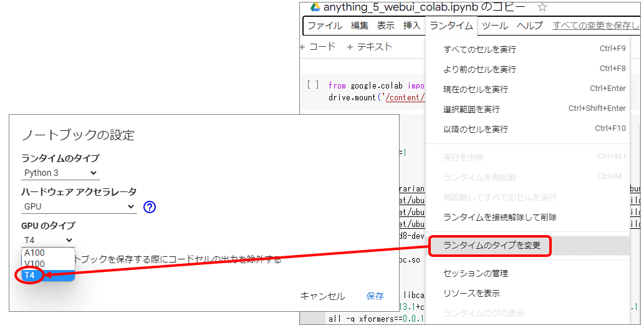Click the run bracket of the first code cell
Screen dimensions: 644x328
click(312, 85)
